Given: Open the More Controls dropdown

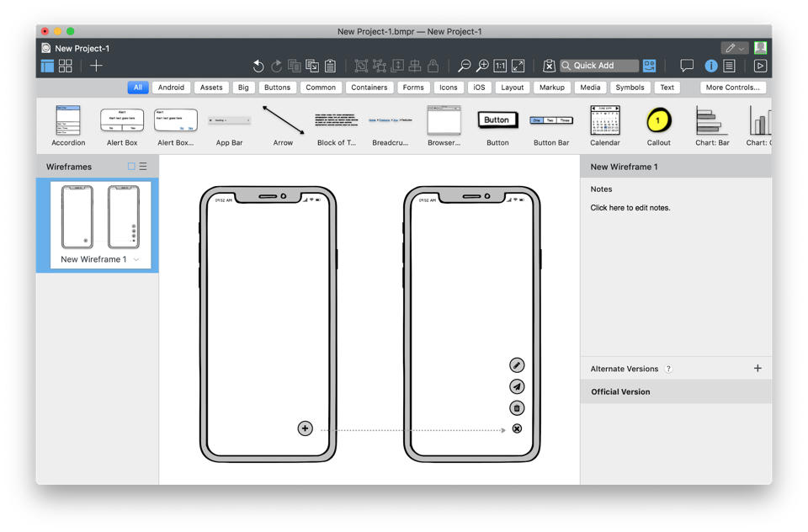Looking at the screenshot, I should pyautogui.click(x=731, y=87).
